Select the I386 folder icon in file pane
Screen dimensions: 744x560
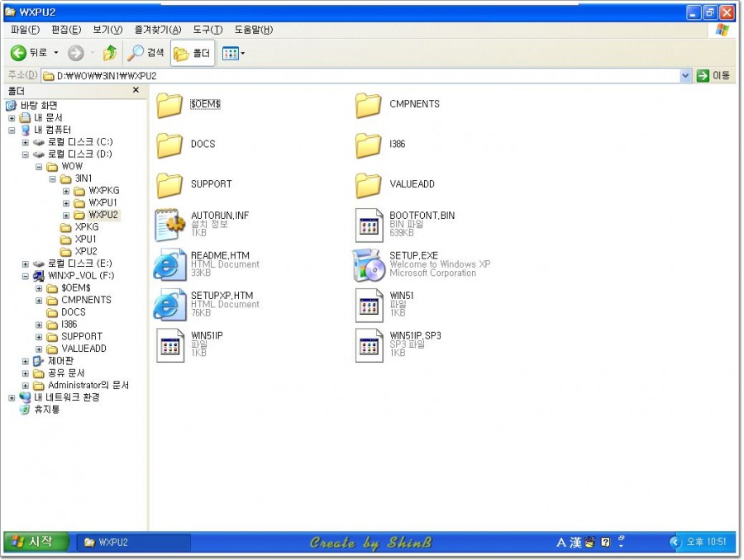[368, 145]
